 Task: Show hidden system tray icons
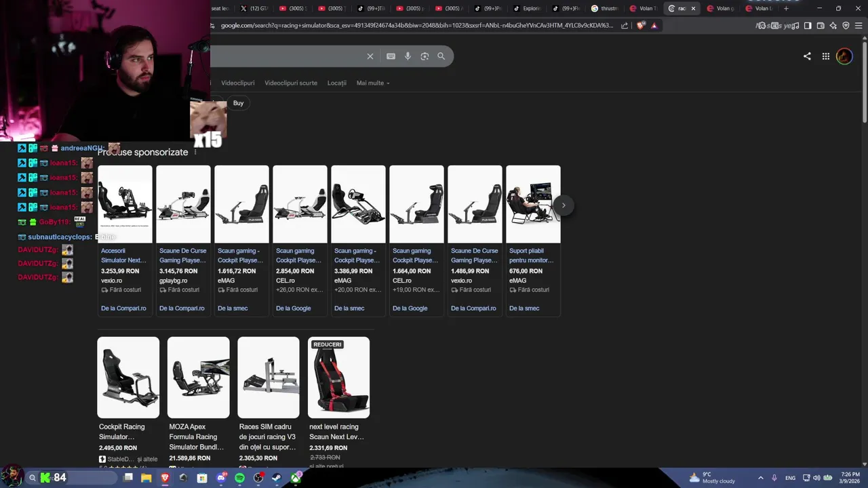pyautogui.click(x=760, y=478)
